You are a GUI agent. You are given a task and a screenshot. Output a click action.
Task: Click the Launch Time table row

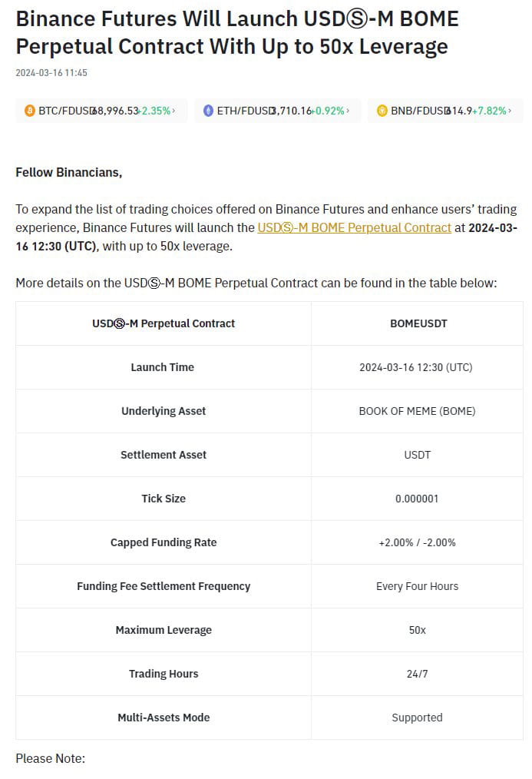163,367
